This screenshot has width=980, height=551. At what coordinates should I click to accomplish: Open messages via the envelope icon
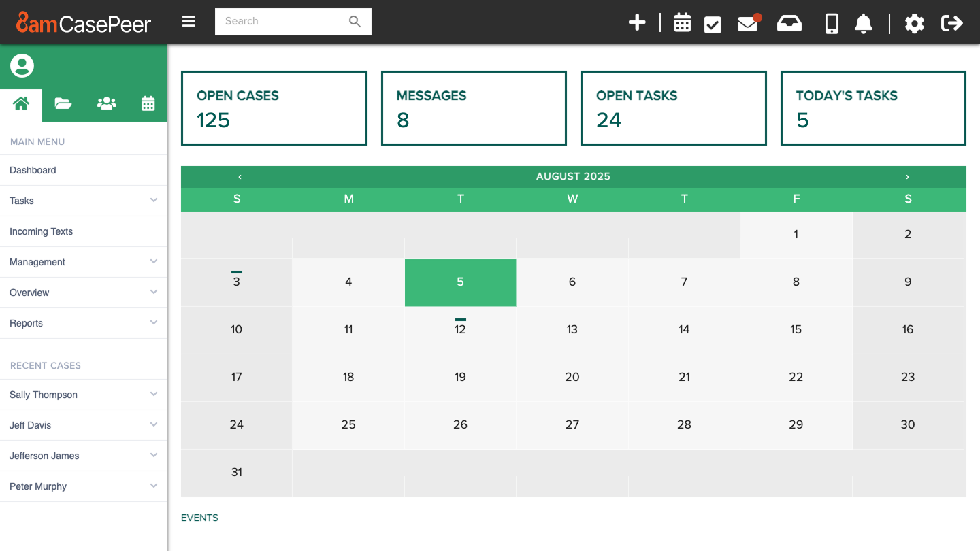(x=747, y=23)
